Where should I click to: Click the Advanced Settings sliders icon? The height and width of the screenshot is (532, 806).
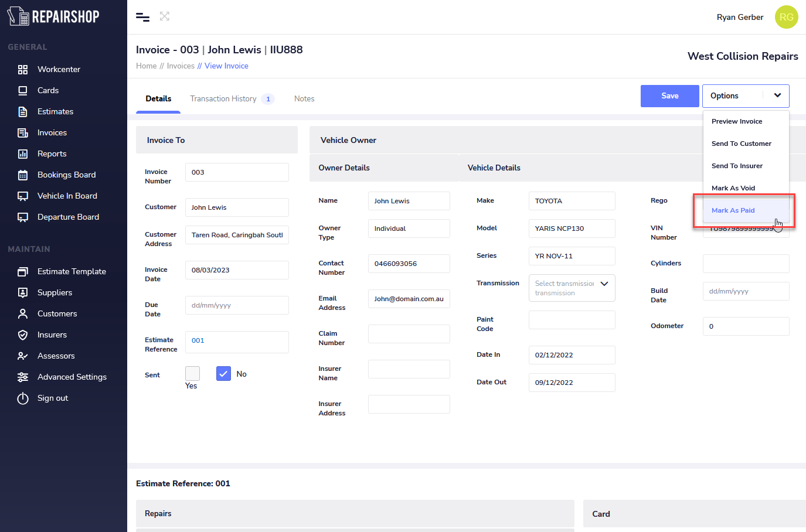point(23,377)
